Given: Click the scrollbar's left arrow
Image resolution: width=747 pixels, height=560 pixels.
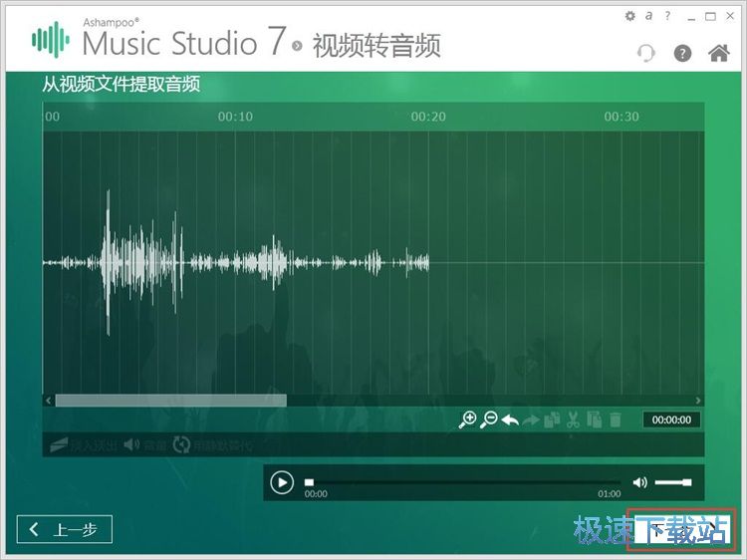Looking at the screenshot, I should [48, 401].
